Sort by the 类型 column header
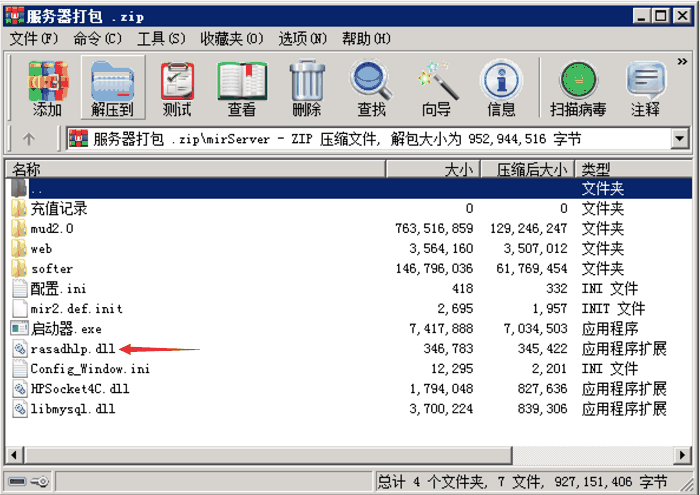Image resolution: width=700 pixels, height=495 pixels. pos(634,169)
